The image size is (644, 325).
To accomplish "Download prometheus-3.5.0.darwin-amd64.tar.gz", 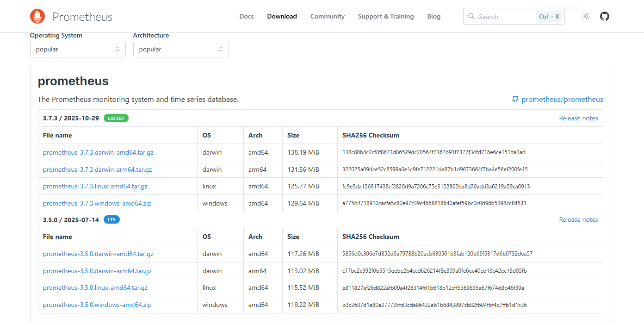I will pos(98,254).
